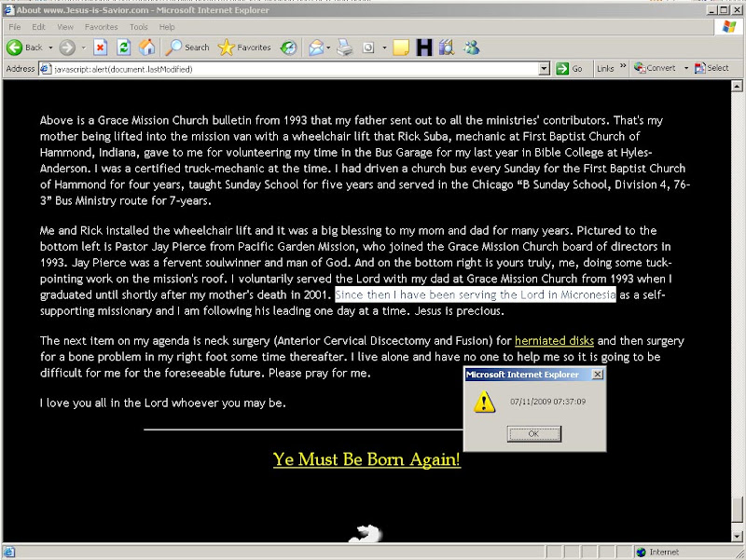Click the Edit page toolbar icon

(368, 48)
